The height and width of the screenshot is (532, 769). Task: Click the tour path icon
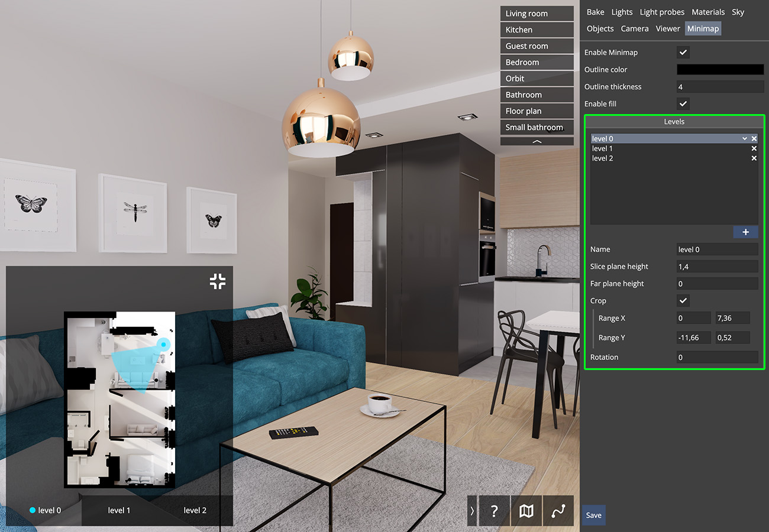(x=558, y=511)
